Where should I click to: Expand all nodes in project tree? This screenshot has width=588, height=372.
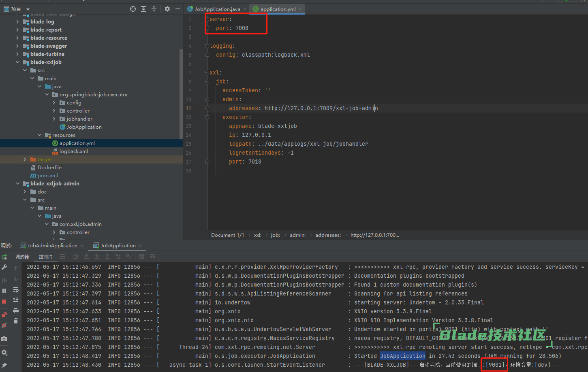coord(143,9)
